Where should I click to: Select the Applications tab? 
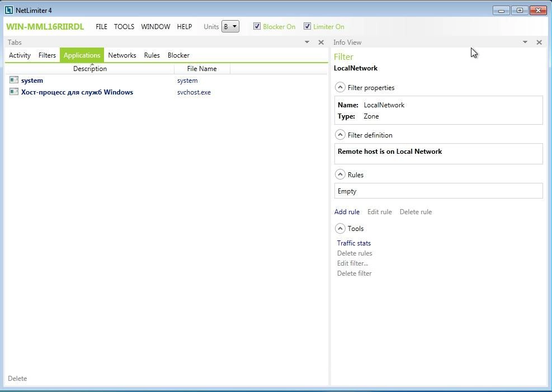pos(82,55)
